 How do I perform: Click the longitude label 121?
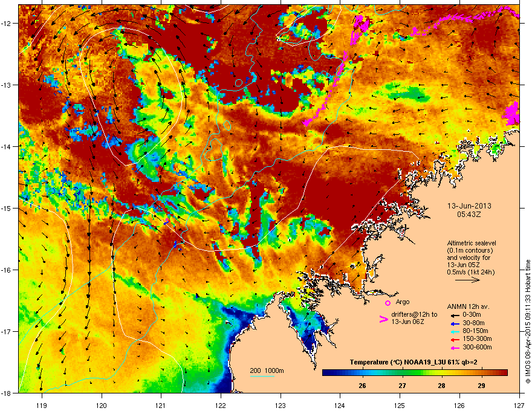(161, 405)
